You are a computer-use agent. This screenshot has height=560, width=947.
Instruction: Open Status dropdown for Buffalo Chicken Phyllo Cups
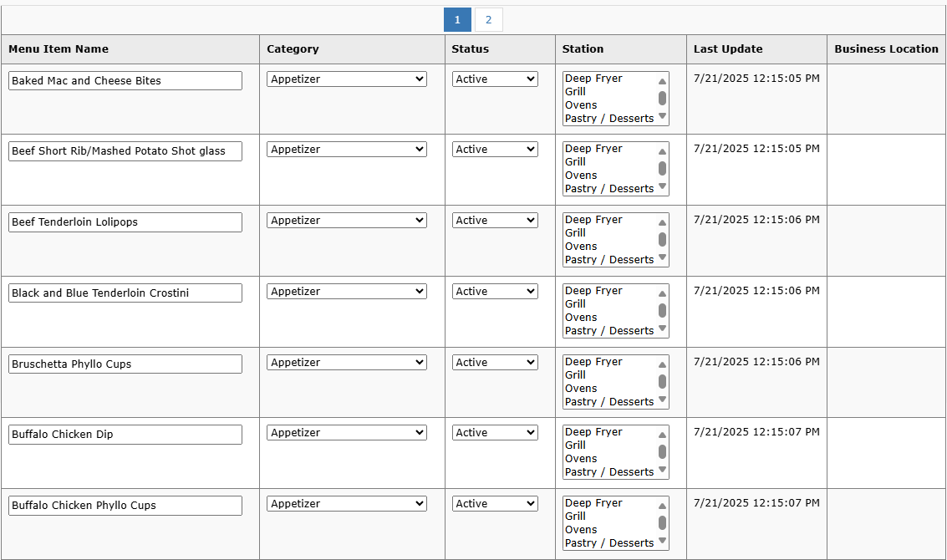(x=495, y=504)
